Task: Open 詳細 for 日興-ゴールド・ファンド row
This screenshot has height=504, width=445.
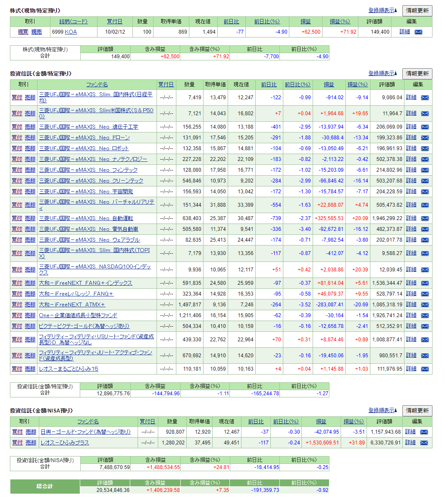Action: coord(411,432)
